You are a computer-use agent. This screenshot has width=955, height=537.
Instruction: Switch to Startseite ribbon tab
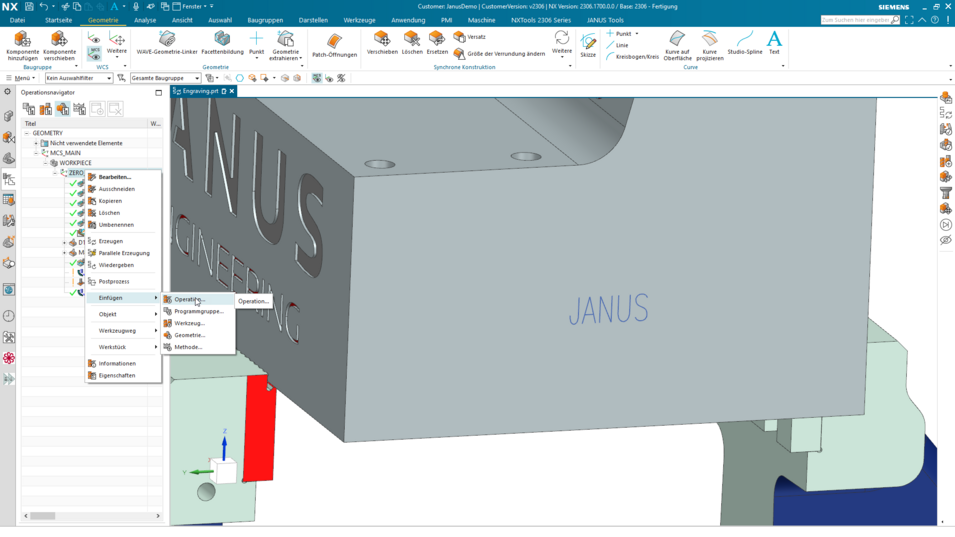click(x=58, y=20)
